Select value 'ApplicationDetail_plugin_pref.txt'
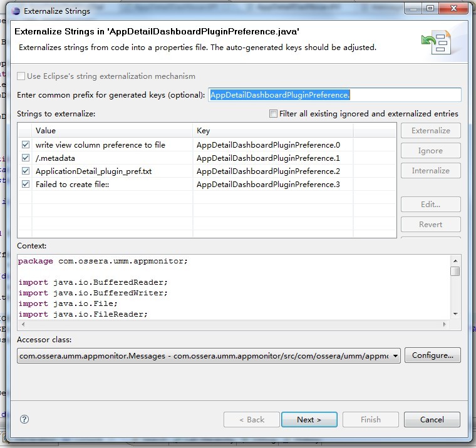The image size is (476, 448). click(x=93, y=171)
